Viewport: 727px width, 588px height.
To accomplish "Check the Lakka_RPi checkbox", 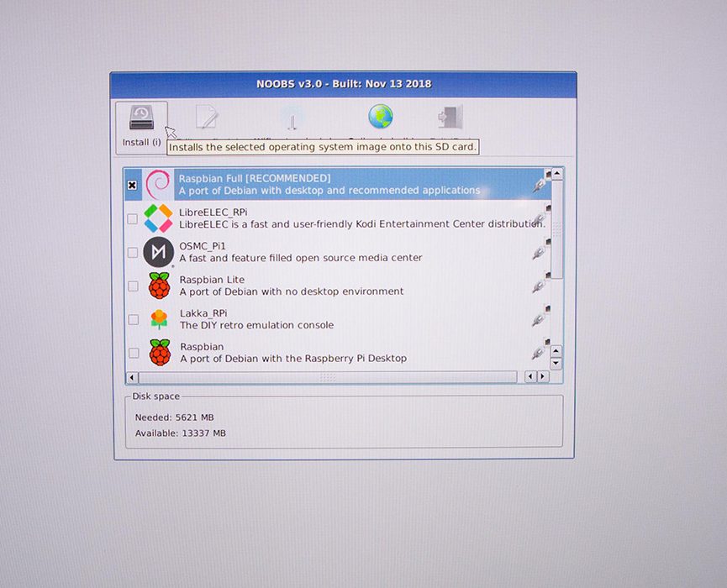I will pos(133,320).
